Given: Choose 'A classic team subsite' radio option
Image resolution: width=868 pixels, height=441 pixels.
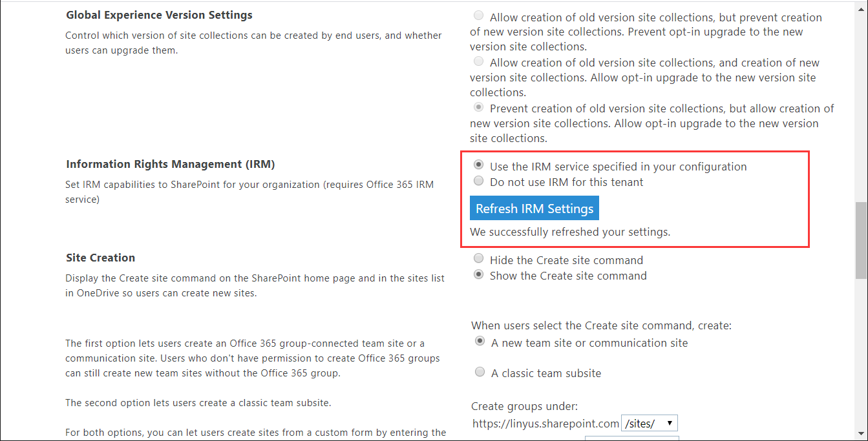Looking at the screenshot, I should pos(480,373).
